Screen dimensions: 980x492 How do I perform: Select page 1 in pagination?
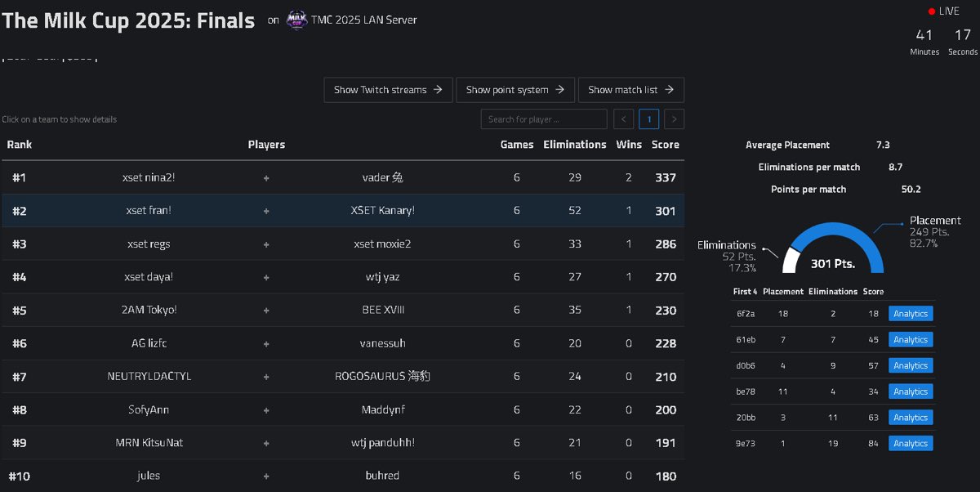point(648,119)
